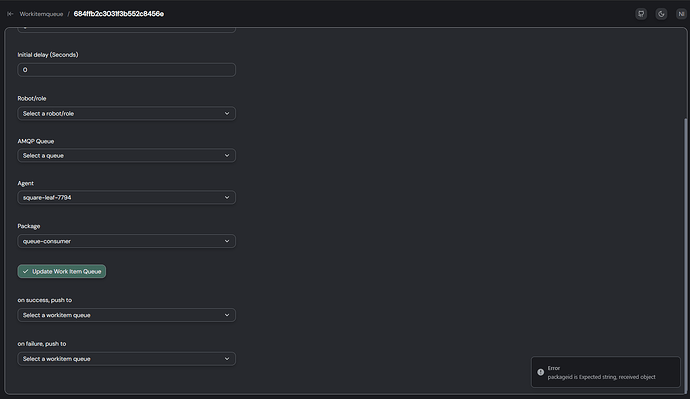690x399 pixels.
Task: Go to Workitemqueue breadcrumb
Action: 41,14
